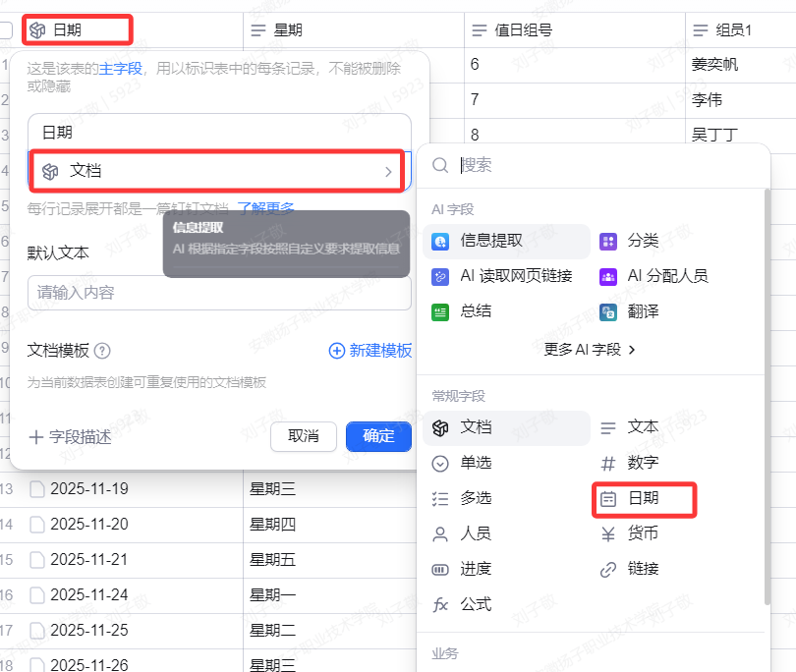Click the 取消 cancel button
Image resolution: width=796 pixels, height=672 pixels.
pos(304,436)
